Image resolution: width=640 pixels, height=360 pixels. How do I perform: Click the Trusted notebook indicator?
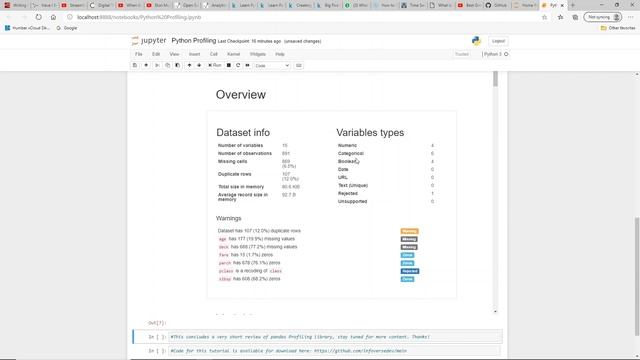coord(462,54)
